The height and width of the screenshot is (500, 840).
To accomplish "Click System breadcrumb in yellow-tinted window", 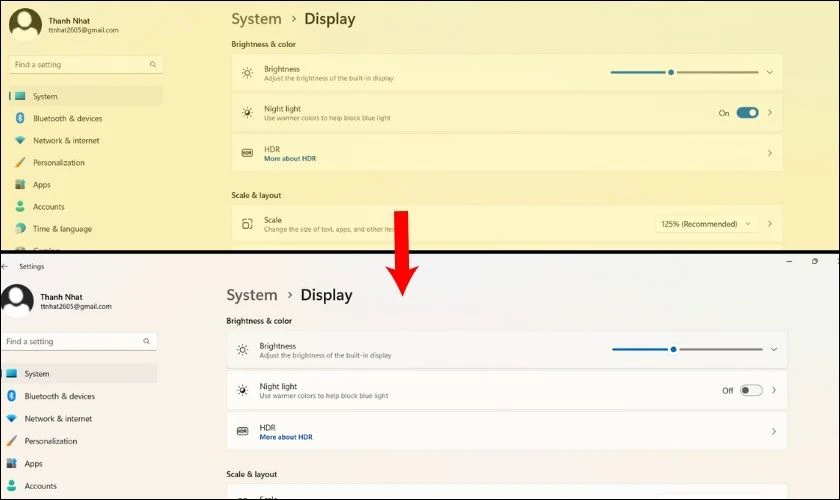I will [x=256, y=19].
